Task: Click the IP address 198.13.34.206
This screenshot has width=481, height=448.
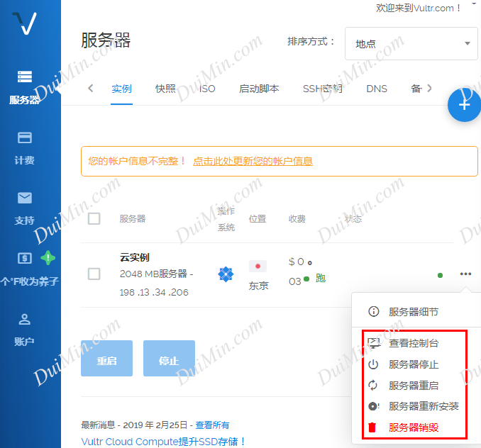Action: point(154,292)
